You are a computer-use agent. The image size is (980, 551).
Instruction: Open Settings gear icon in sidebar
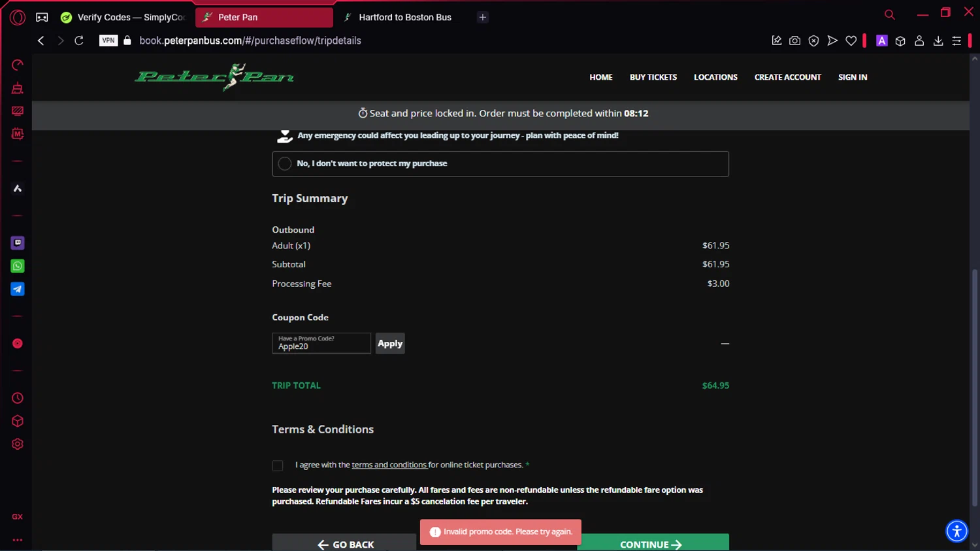[18, 444]
